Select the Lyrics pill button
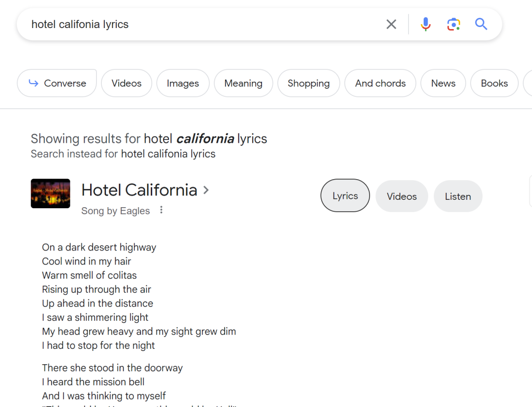 (x=345, y=196)
